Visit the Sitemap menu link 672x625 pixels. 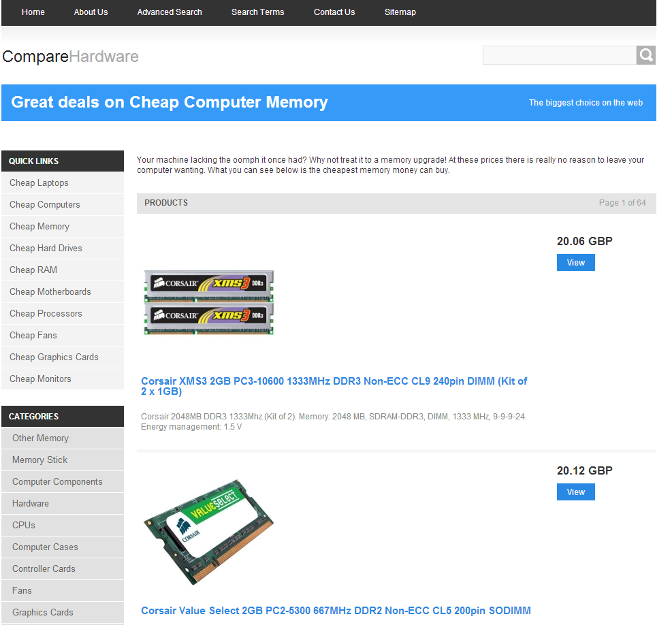tap(400, 12)
